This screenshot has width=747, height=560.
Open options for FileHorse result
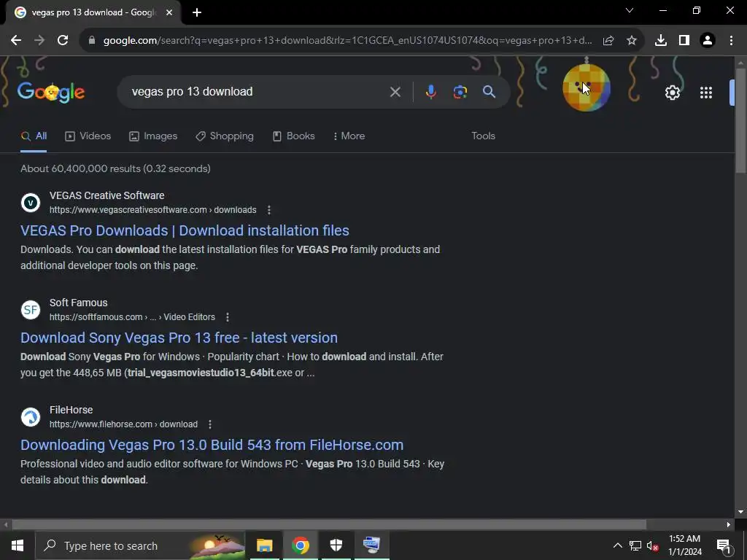(210, 424)
